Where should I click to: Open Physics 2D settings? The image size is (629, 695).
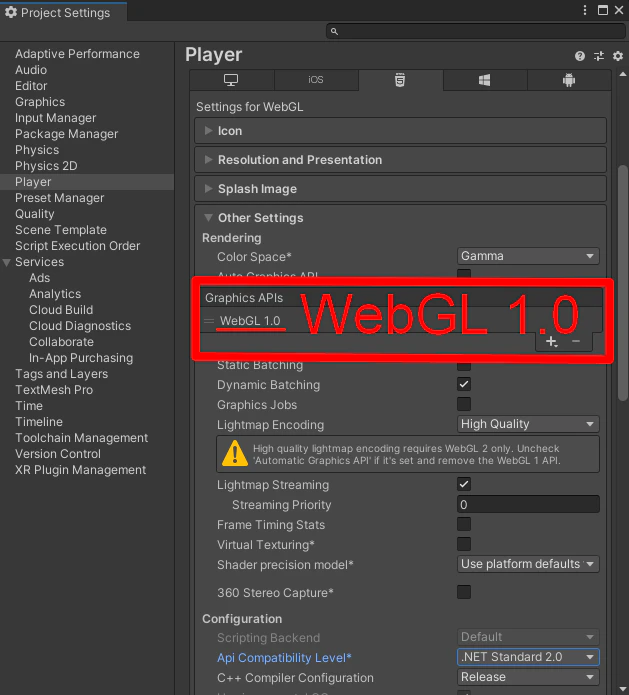(x=46, y=166)
